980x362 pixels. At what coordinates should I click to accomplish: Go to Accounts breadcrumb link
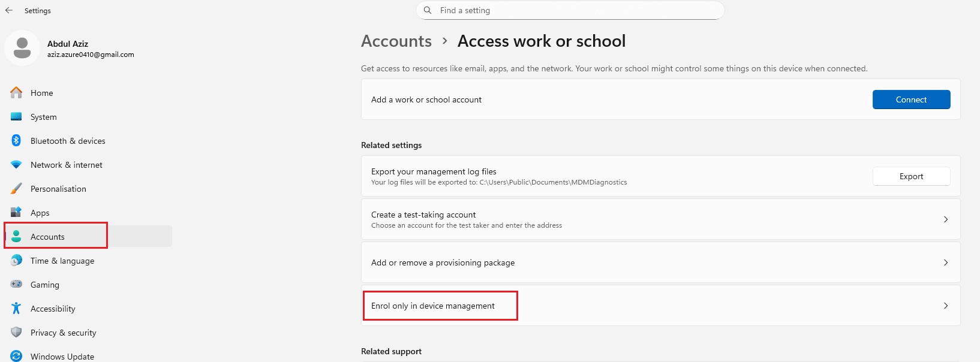coord(396,41)
